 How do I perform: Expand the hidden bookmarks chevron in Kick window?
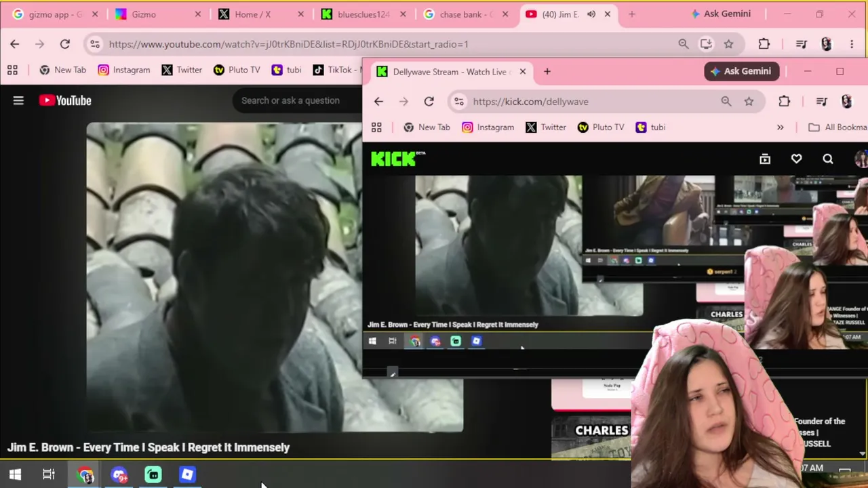(x=780, y=127)
